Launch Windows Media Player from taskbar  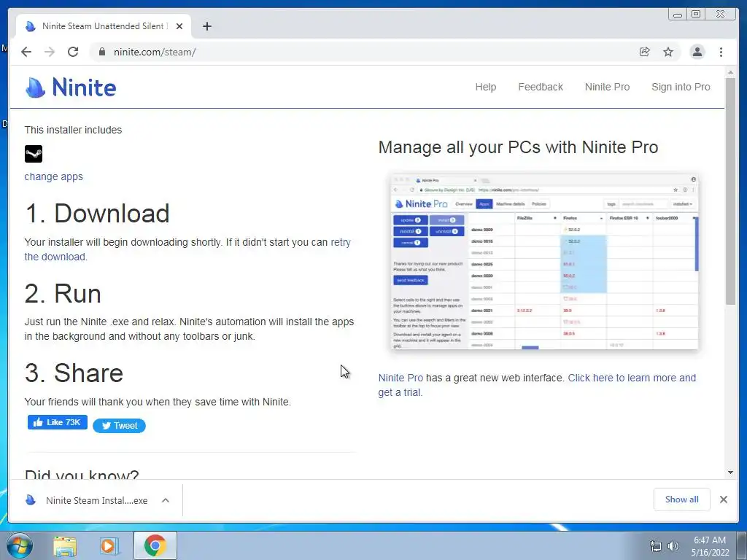[x=109, y=546]
